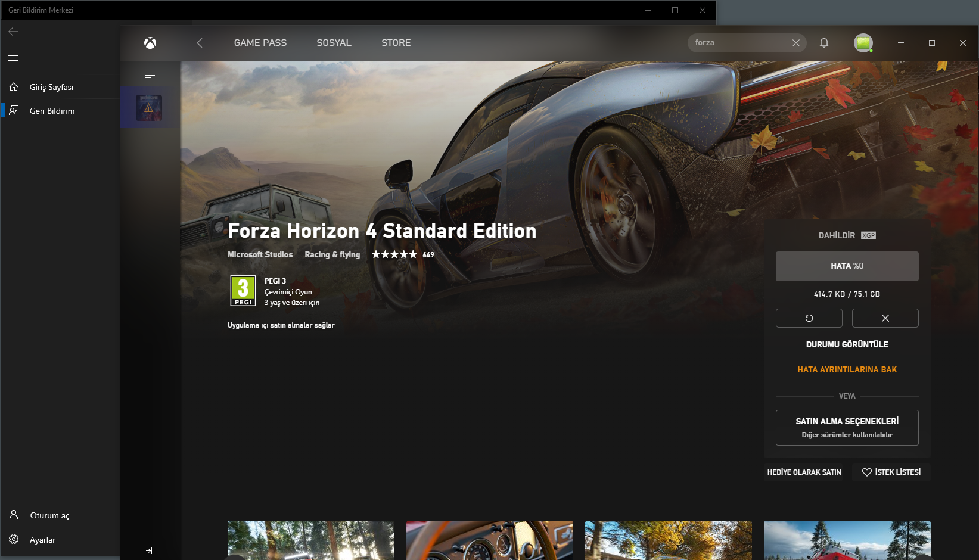
Task: Maximize the Geri Bildirim Merkezi window
Action: click(x=675, y=10)
